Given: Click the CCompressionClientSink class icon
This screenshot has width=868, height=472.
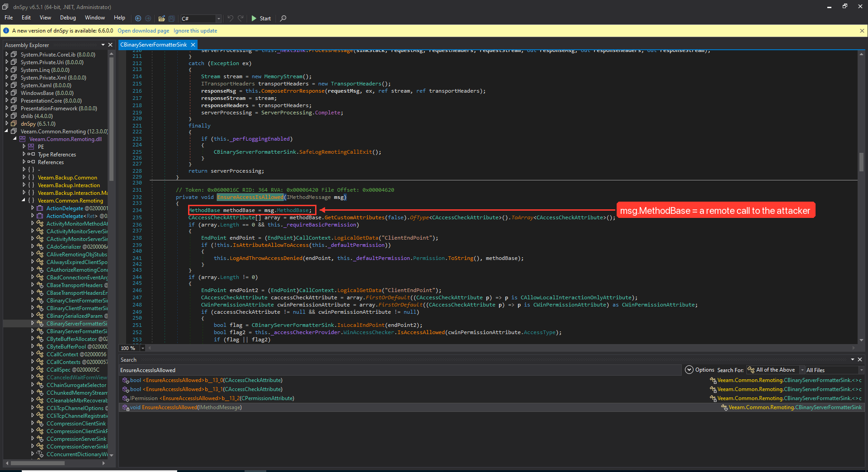Looking at the screenshot, I should coord(40,424).
